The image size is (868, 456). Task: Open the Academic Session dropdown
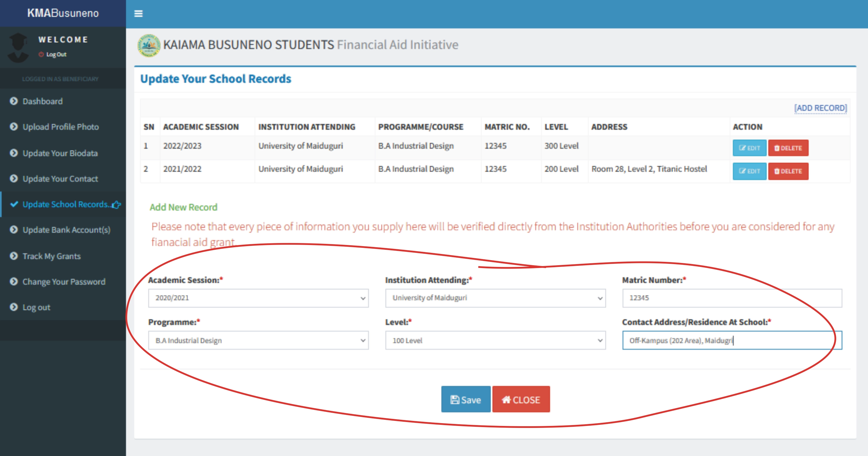[258, 298]
